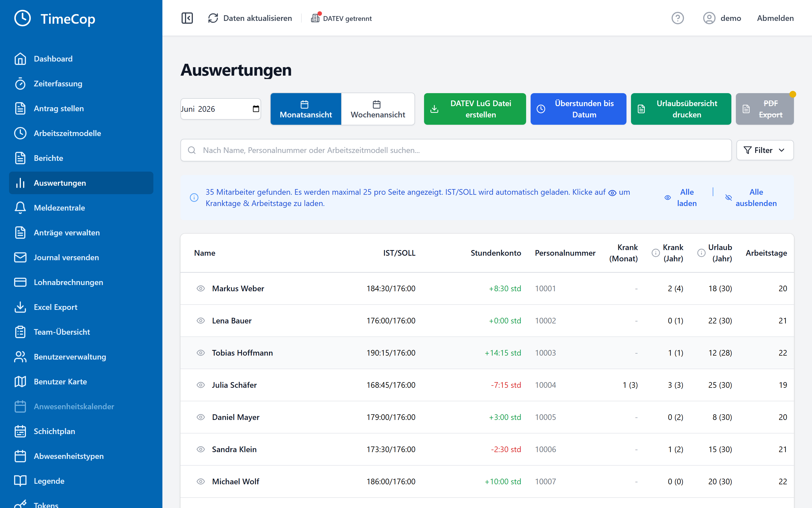Viewport: 812px width, 508px height.
Task: Click IST/SOLL value 168:45/176:00
Action: point(391,385)
